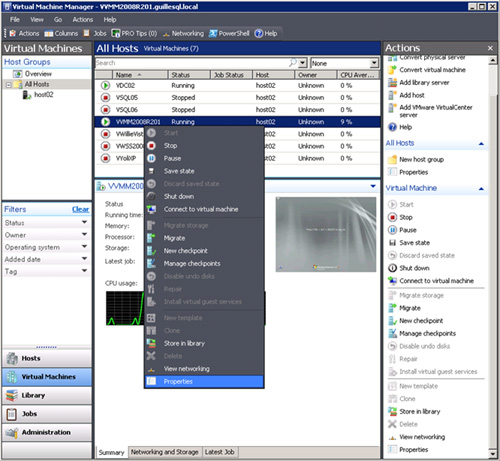This screenshot has height=461, width=500.
Task: Open PowerShell from the toolbar
Action: tap(229, 33)
